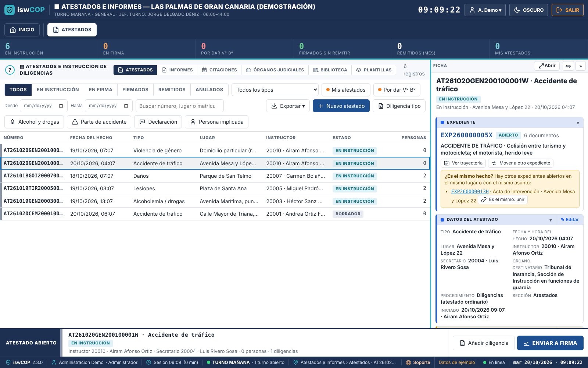The height and width of the screenshot is (368, 588).
Task: Click the Desde date input
Action: click(44, 106)
